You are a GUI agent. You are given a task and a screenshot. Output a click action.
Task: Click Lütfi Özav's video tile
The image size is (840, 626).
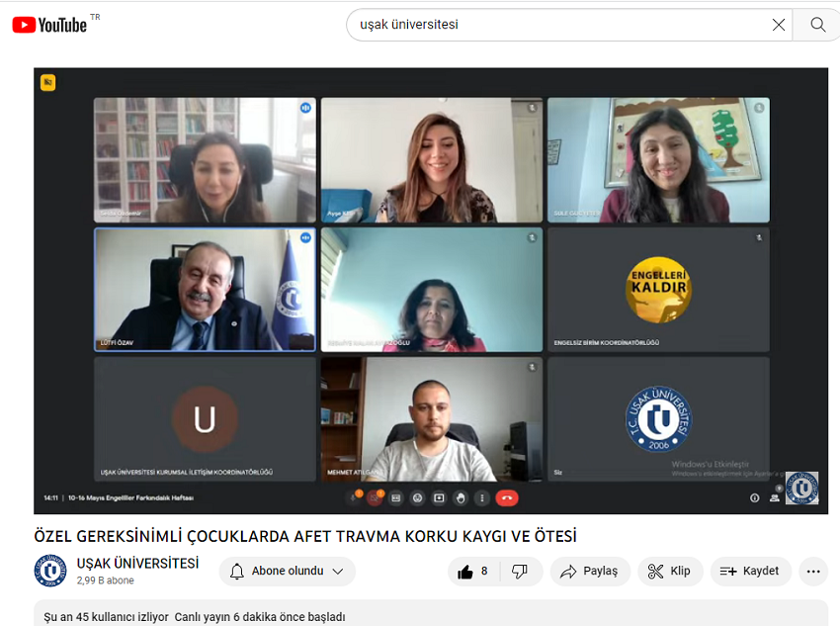[x=205, y=290]
